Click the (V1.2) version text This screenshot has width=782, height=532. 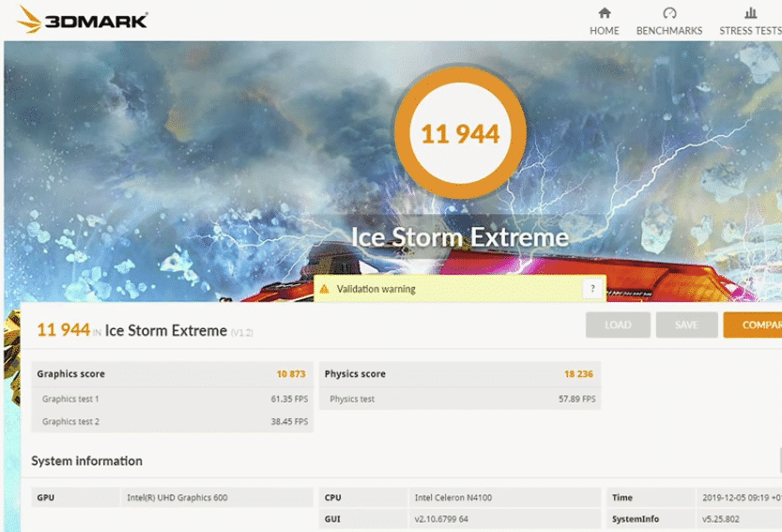[x=242, y=332]
